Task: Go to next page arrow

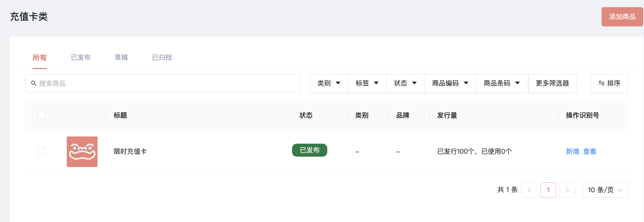Action: tap(567, 190)
